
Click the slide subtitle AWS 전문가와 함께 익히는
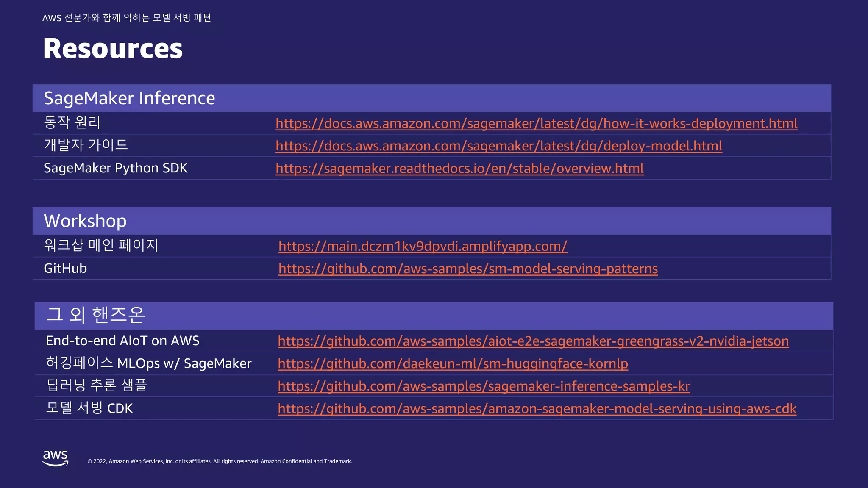tap(127, 18)
